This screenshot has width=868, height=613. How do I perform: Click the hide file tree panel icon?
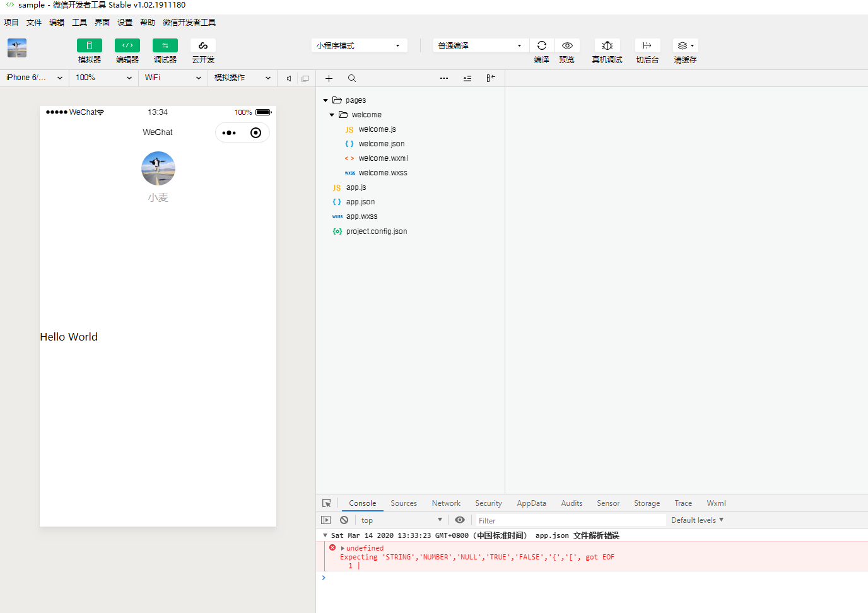click(491, 78)
